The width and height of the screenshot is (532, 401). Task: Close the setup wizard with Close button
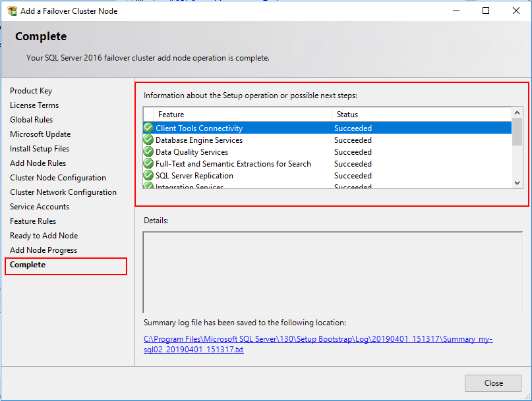492,383
